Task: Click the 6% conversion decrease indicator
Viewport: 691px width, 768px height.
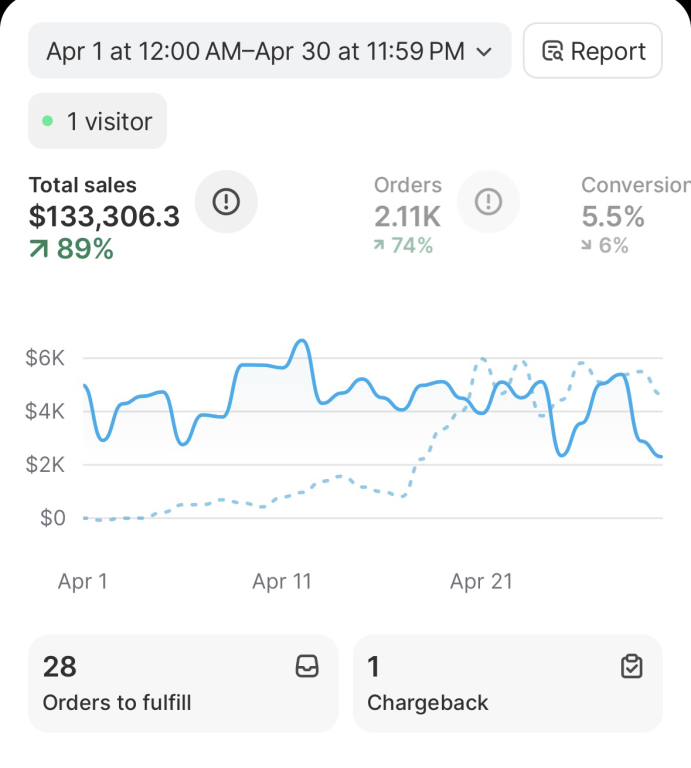Action: point(605,245)
